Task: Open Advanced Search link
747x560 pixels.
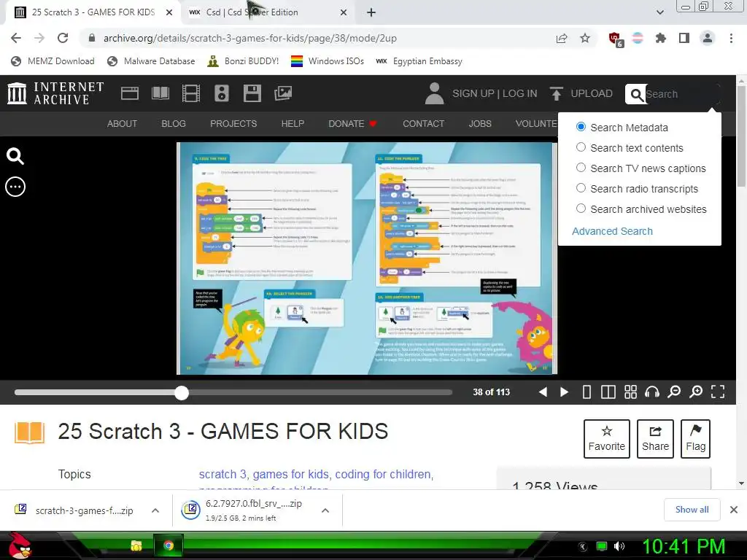Action: coord(612,231)
